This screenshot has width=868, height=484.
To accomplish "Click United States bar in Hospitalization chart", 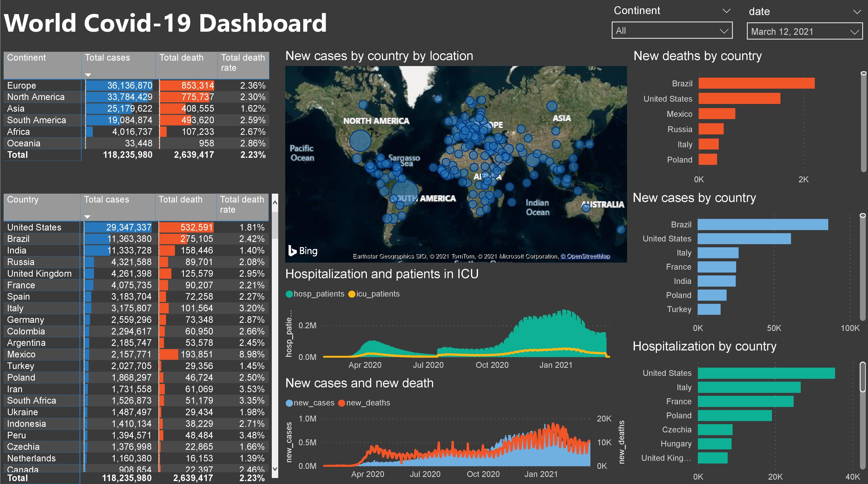I will click(766, 373).
